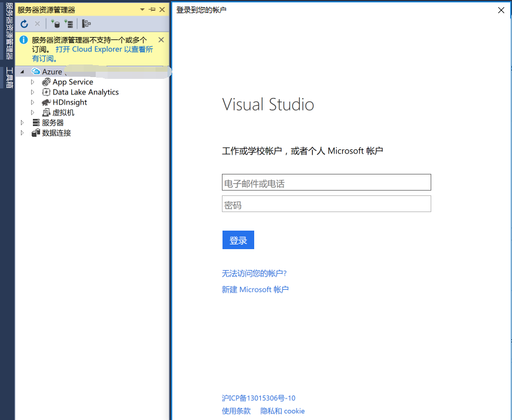This screenshot has width=512, height=420.
Task: Click the Azure cloud icon in tree
Action: point(36,72)
